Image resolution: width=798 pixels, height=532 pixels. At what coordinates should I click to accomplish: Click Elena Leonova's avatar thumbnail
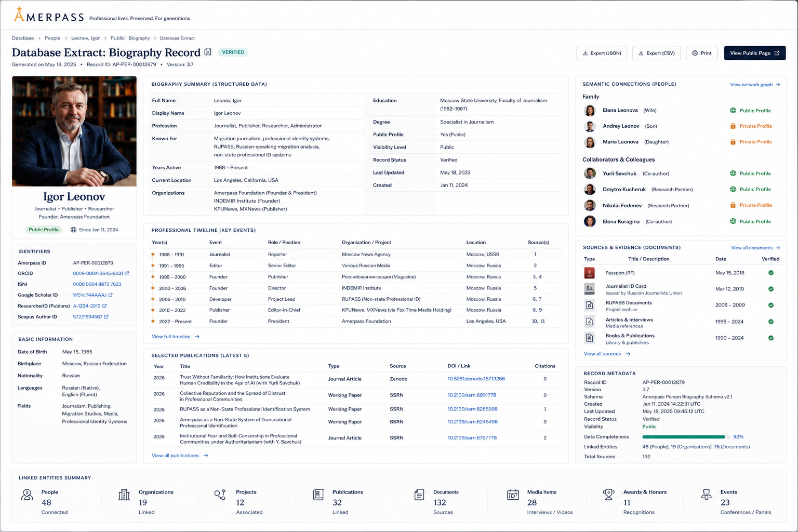tap(590, 110)
